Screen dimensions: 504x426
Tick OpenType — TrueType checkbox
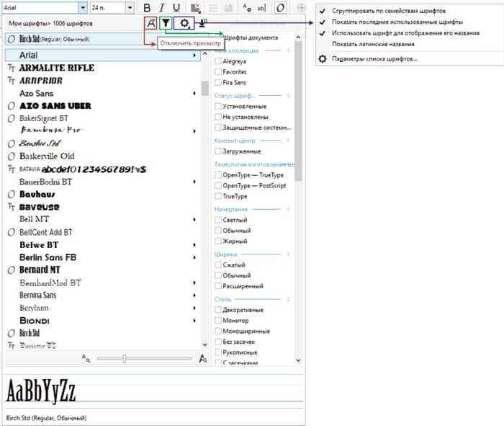(x=218, y=174)
